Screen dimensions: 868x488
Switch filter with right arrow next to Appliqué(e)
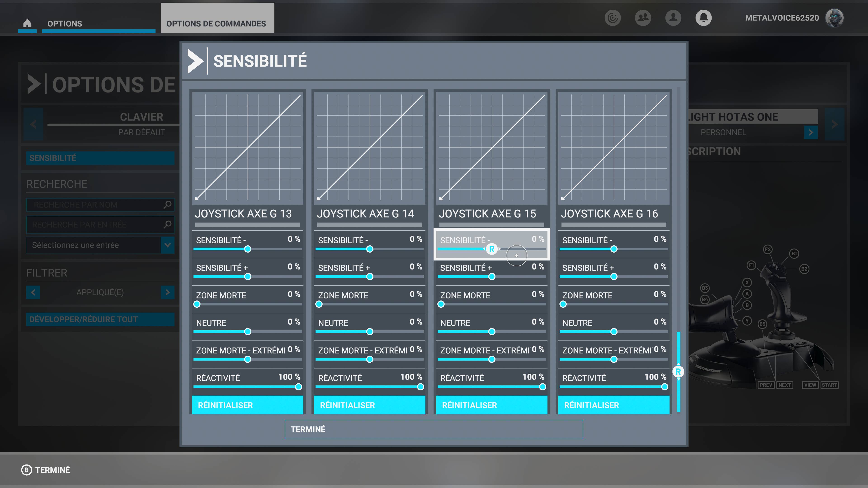pyautogui.click(x=167, y=292)
